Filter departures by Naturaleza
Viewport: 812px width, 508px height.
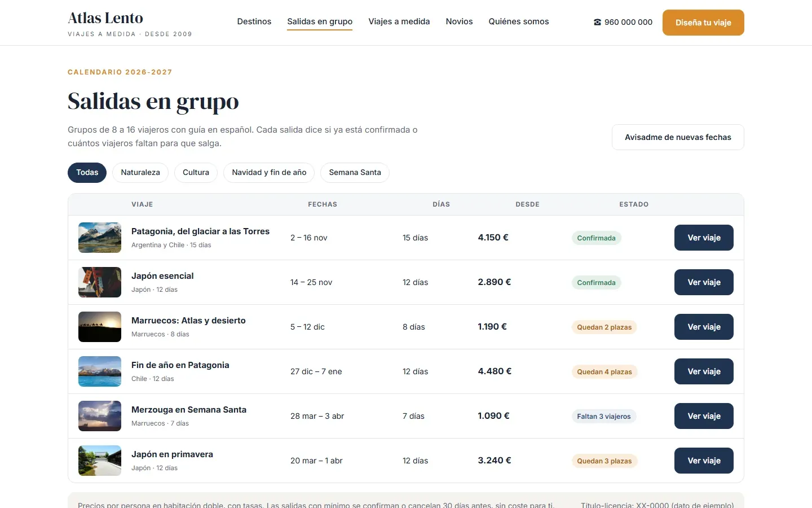pos(140,172)
